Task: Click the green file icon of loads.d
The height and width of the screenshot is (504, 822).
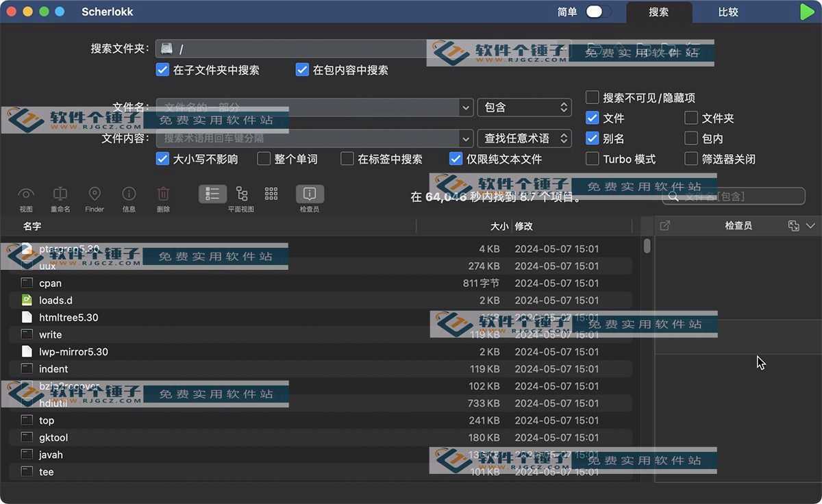Action: [x=27, y=300]
